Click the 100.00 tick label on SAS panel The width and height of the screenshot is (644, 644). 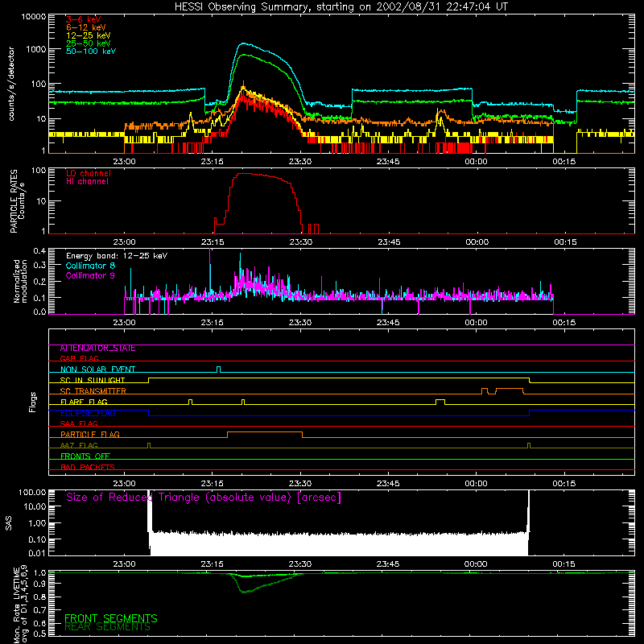32,492
